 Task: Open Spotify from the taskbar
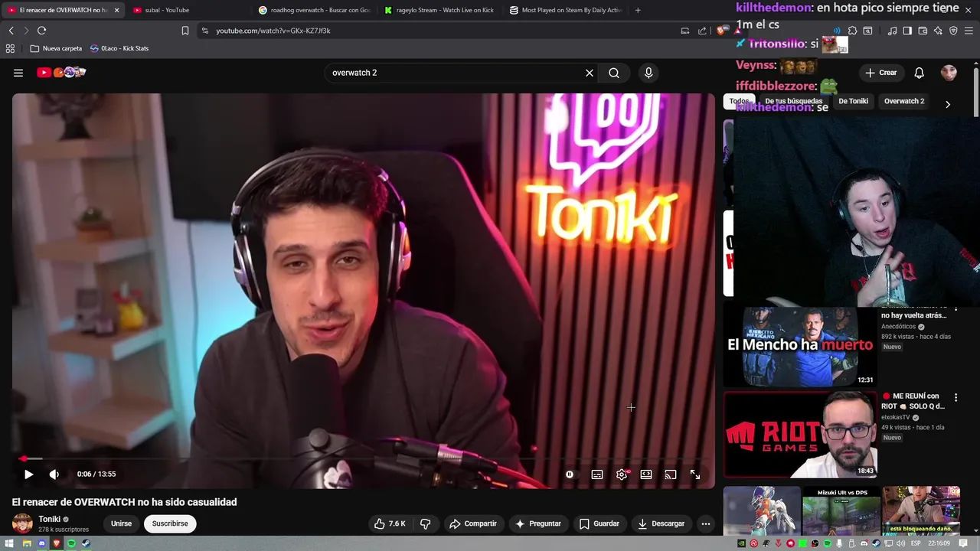(71, 543)
